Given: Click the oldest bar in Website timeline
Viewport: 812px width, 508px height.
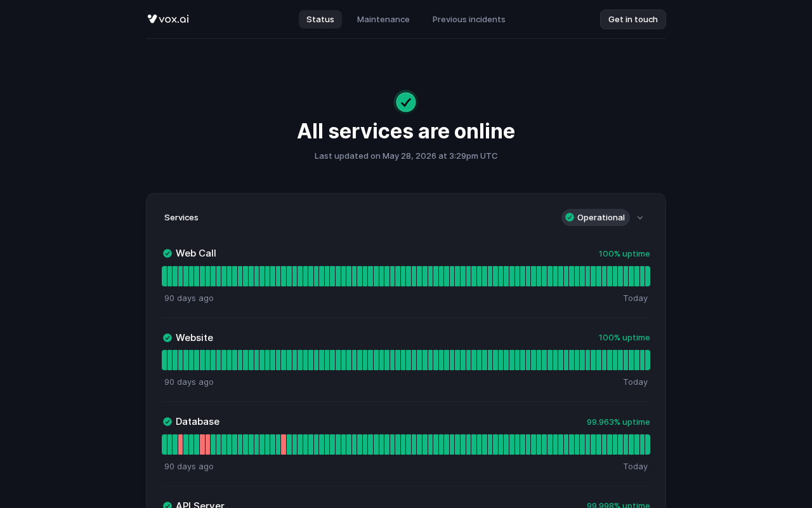Looking at the screenshot, I should coord(164,360).
